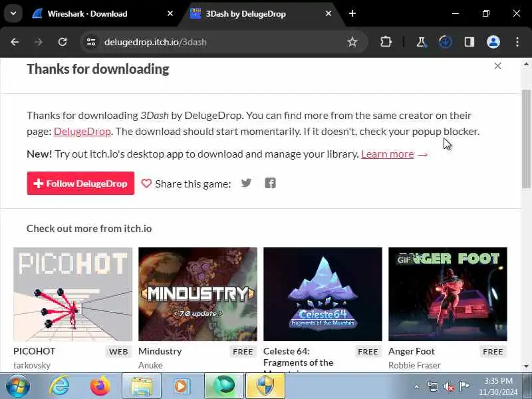The height and width of the screenshot is (399, 532).
Task: Open the tarkovsky author link
Action: click(x=32, y=365)
